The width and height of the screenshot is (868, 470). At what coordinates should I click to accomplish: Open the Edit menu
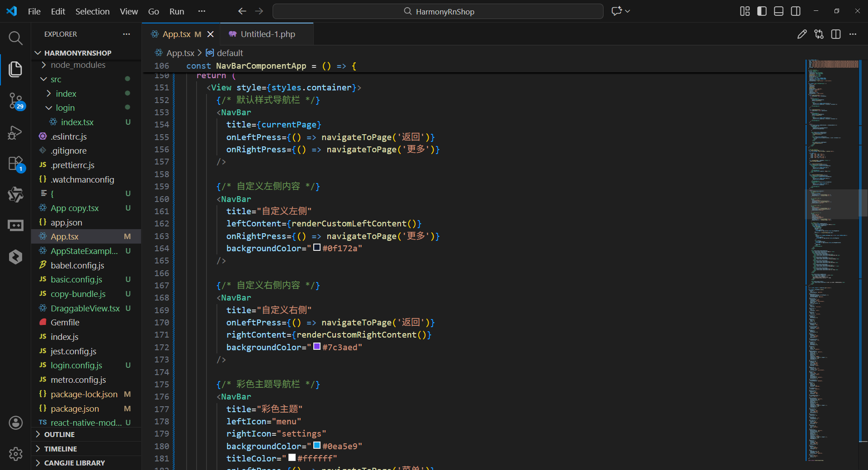(58, 11)
